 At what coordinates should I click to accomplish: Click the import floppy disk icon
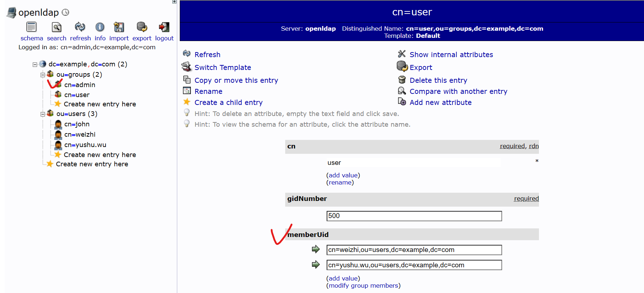click(x=119, y=27)
